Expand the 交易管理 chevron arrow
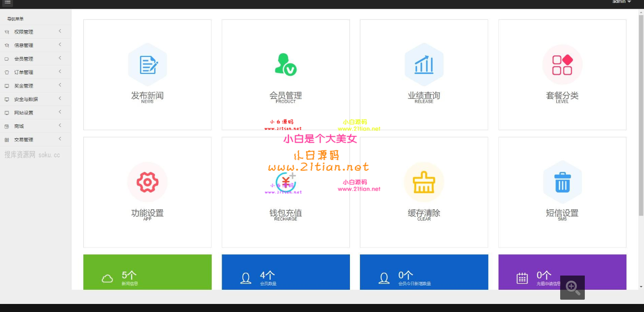 60,139
